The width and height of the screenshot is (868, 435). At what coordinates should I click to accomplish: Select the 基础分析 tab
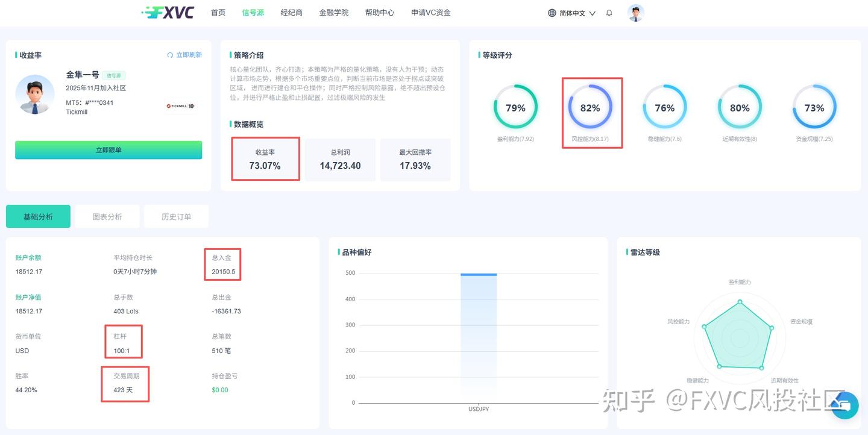point(38,216)
